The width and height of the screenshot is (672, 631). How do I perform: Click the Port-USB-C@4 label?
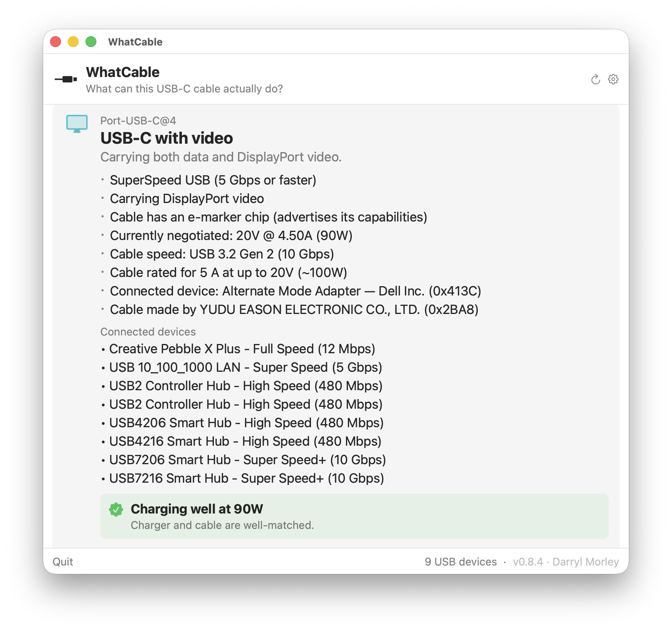point(138,121)
